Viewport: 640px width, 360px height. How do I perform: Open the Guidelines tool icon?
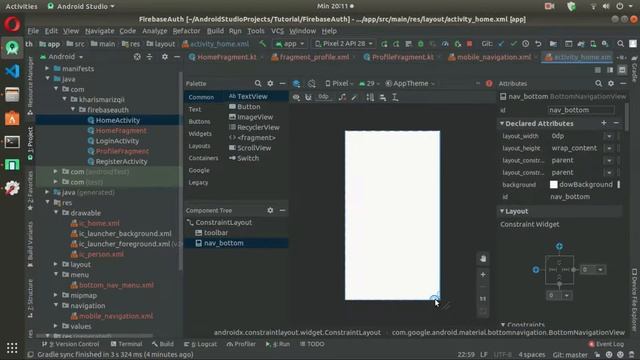pos(395,97)
